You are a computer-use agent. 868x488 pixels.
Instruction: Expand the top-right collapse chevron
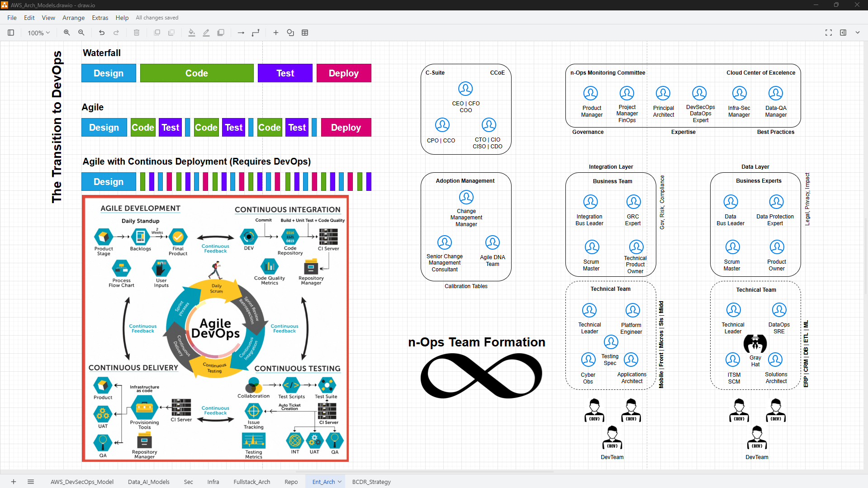coord(858,33)
